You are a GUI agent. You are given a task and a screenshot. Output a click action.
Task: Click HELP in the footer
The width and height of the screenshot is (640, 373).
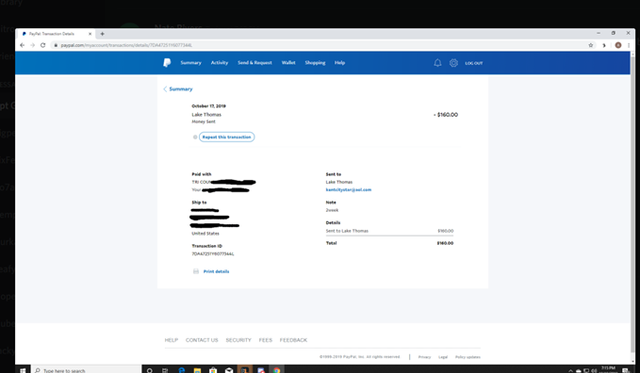coord(171,340)
